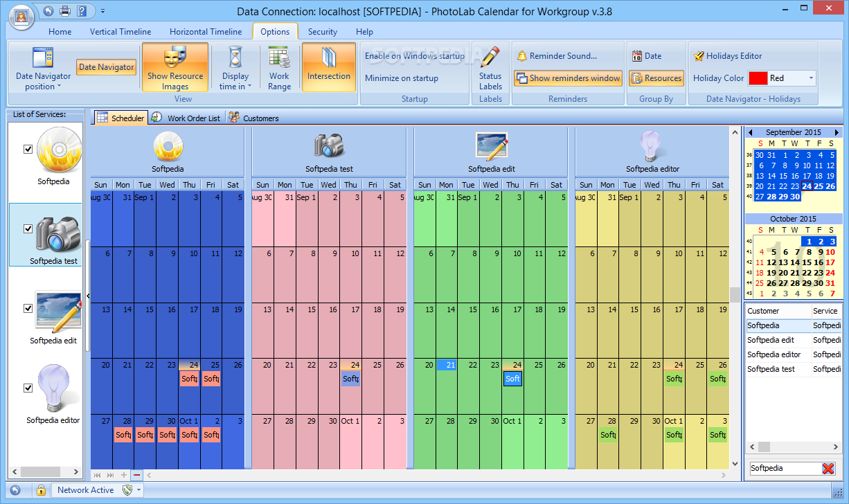
Task: Select the Scheduler view tab
Action: (120, 118)
